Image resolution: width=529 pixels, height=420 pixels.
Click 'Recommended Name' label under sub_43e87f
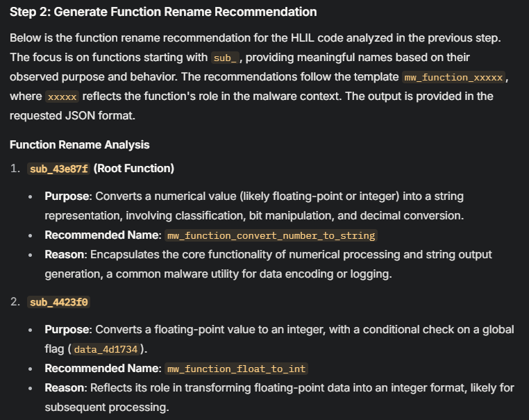[103, 235]
